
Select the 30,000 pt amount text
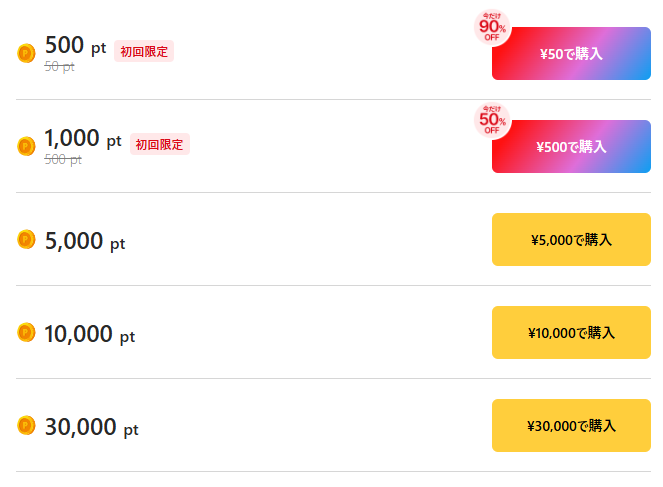(x=91, y=428)
